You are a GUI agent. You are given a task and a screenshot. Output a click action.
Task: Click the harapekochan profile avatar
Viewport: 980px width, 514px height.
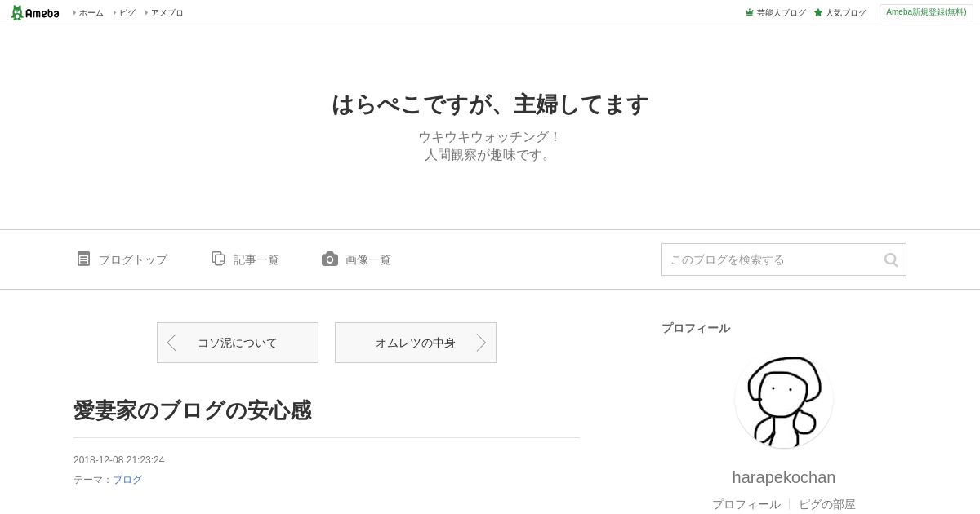tap(784, 399)
